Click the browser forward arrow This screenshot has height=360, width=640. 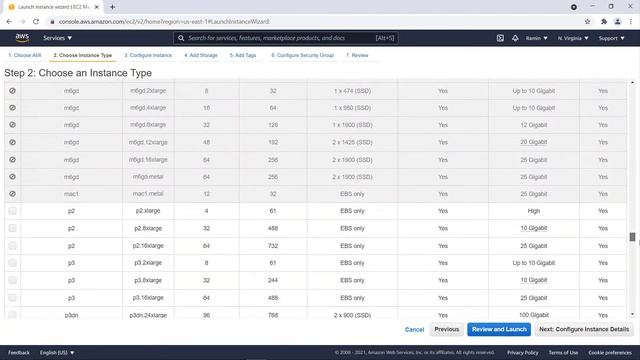tap(22, 22)
